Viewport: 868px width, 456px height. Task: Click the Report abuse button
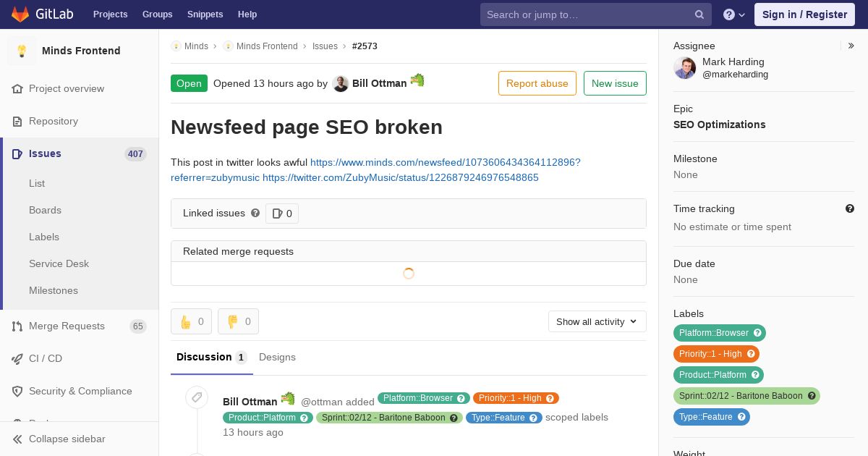click(537, 83)
